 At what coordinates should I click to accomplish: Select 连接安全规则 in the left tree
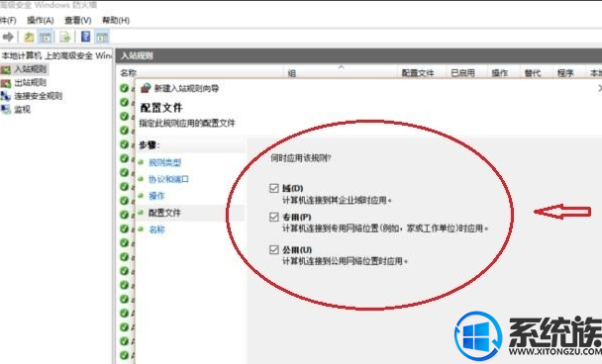click(39, 96)
